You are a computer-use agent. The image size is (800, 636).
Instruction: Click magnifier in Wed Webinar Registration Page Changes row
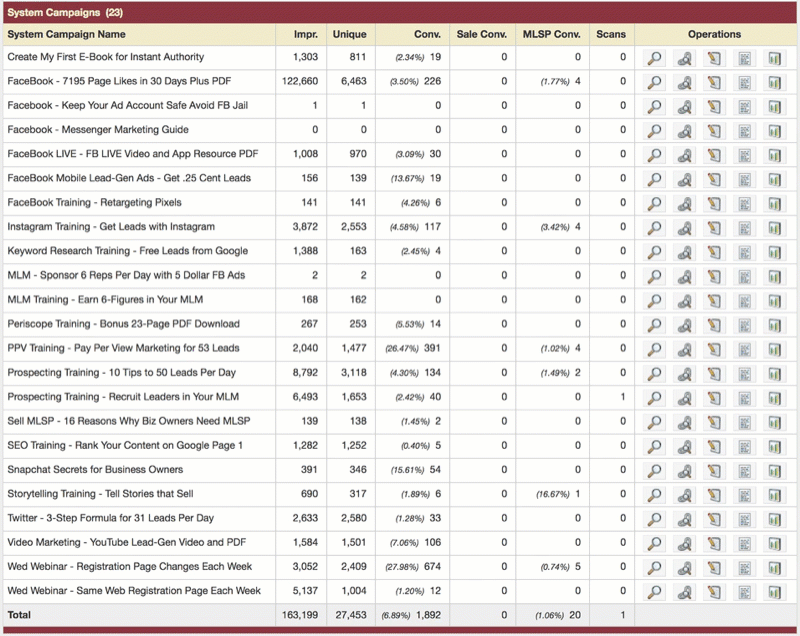tap(654, 568)
